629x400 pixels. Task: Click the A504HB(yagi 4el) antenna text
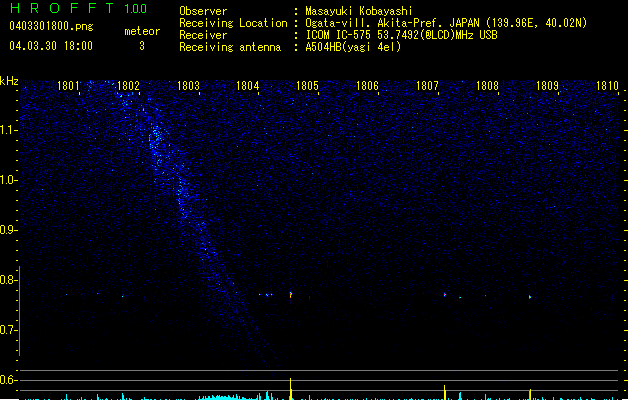click(353, 47)
